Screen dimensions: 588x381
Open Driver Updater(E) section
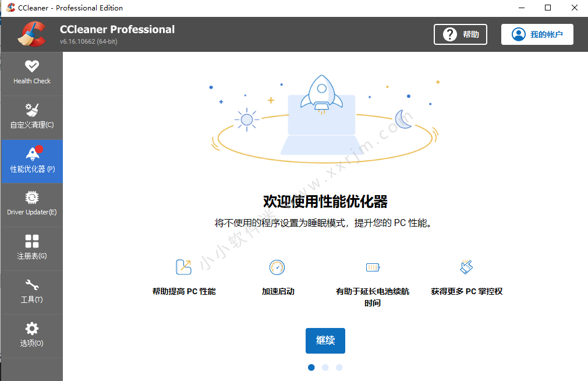tap(32, 205)
